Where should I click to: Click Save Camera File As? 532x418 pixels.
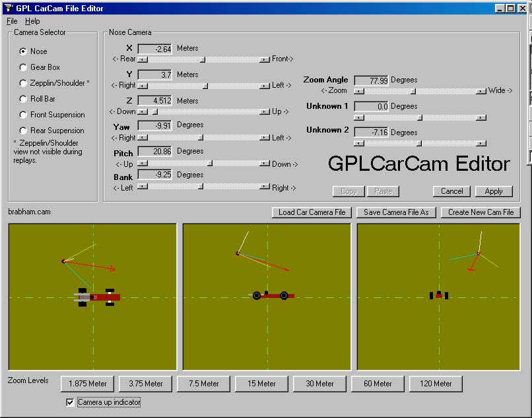point(395,212)
